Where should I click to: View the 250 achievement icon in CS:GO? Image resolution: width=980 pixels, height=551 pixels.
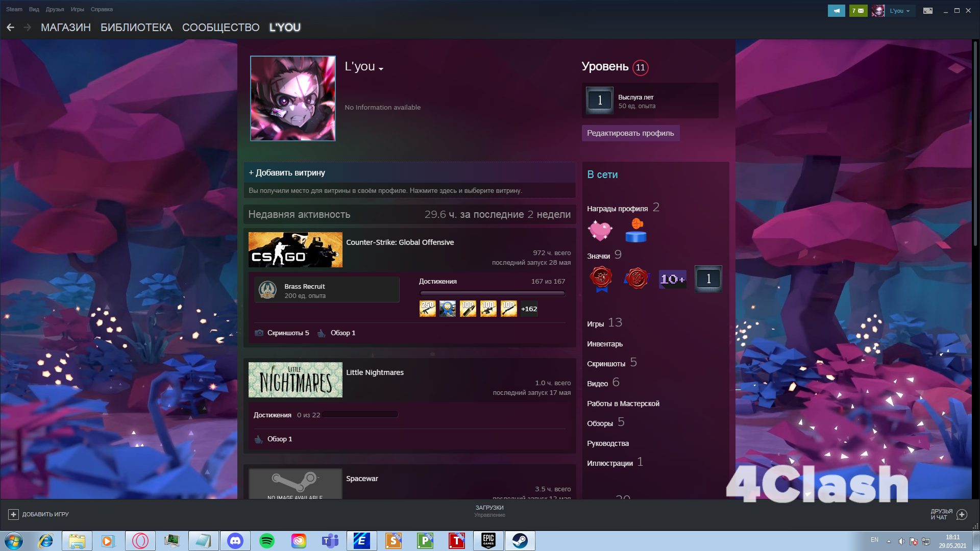coord(428,309)
